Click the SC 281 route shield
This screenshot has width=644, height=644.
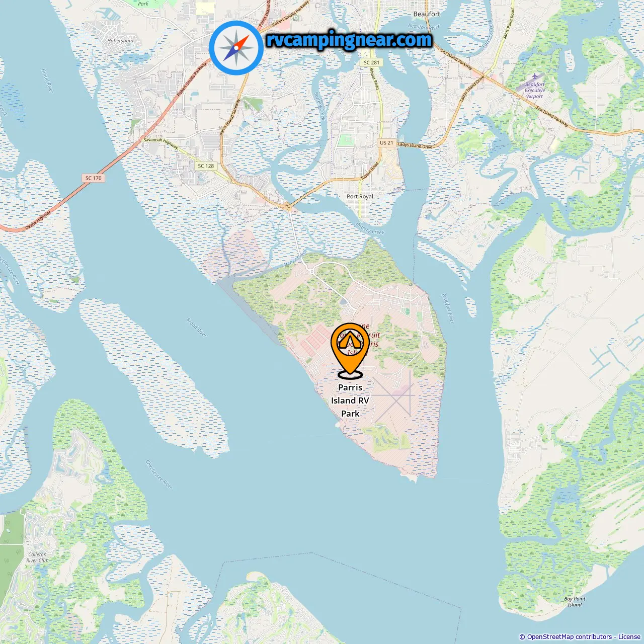[372, 62]
